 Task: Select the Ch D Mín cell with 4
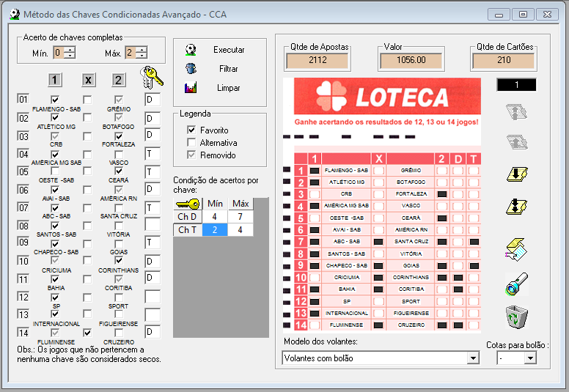click(x=215, y=217)
